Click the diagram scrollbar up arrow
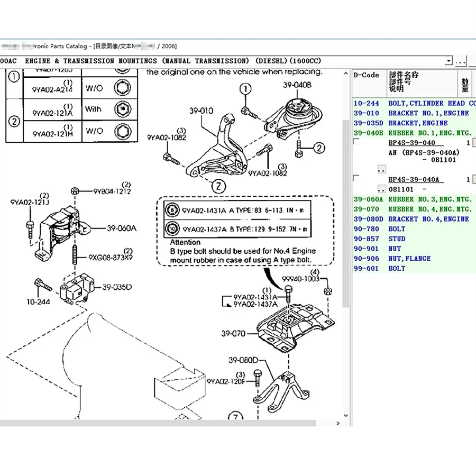Viewport: 476px width, 476px height. click(x=346, y=73)
